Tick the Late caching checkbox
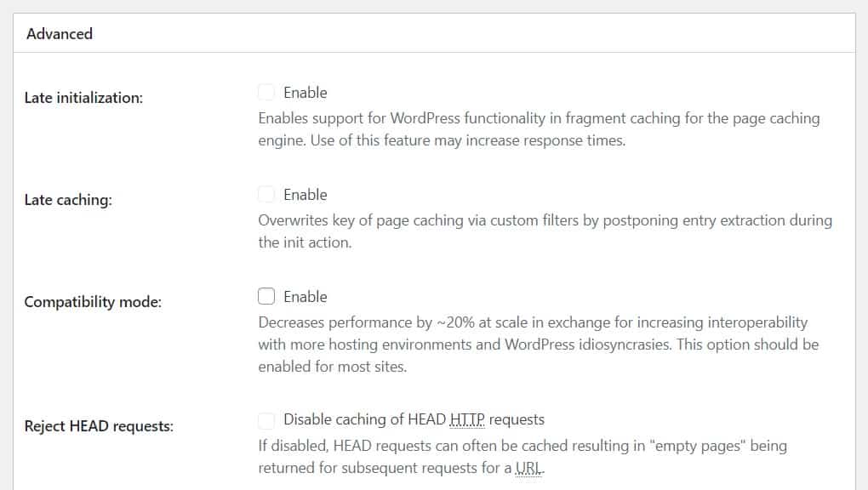 [266, 195]
